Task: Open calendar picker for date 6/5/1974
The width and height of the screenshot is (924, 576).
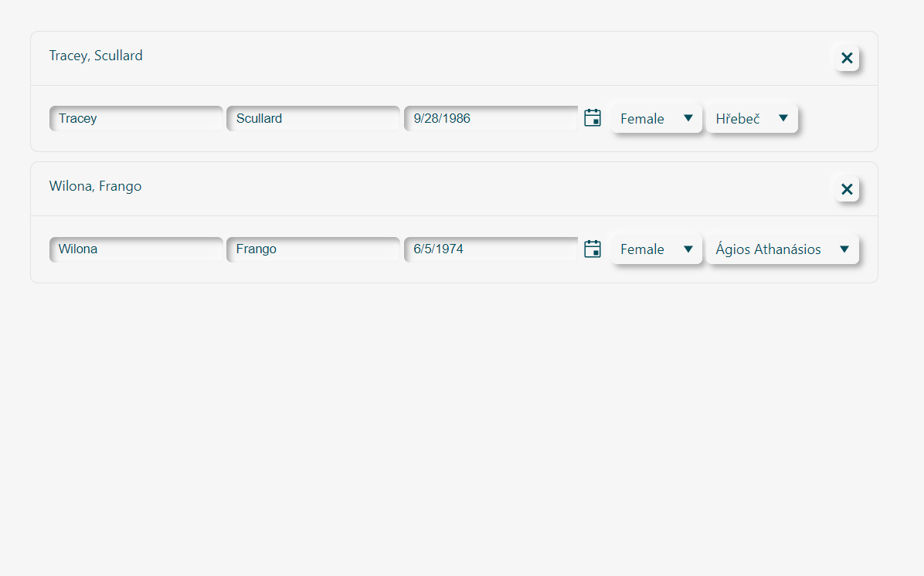Action: pos(593,249)
